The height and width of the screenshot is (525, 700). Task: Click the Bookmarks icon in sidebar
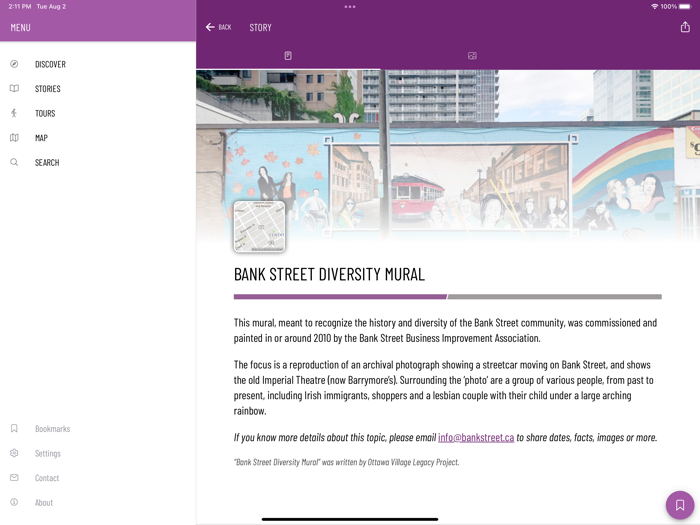pyautogui.click(x=14, y=429)
